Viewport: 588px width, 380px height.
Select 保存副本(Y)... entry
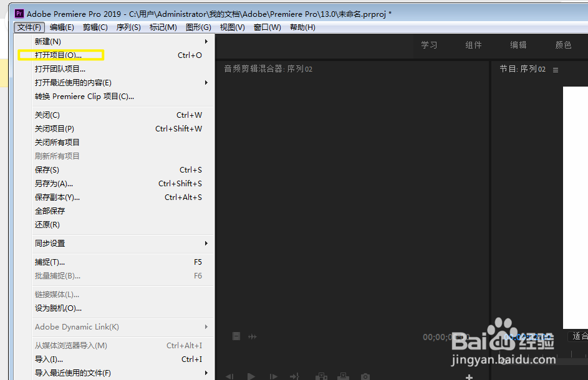coord(114,197)
